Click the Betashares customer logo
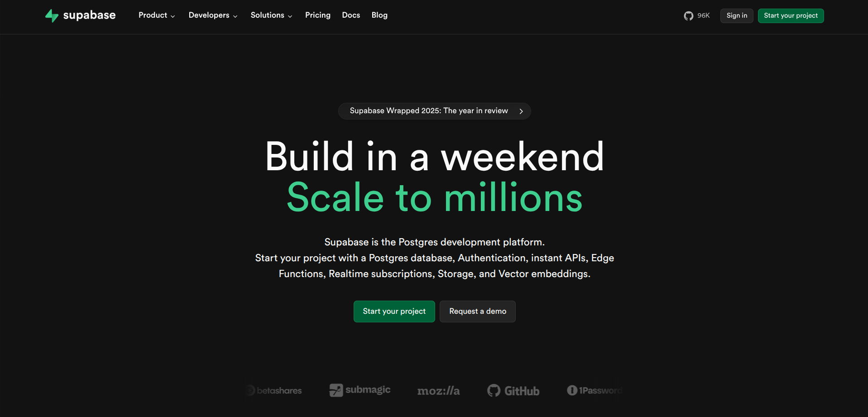 pyautogui.click(x=274, y=390)
